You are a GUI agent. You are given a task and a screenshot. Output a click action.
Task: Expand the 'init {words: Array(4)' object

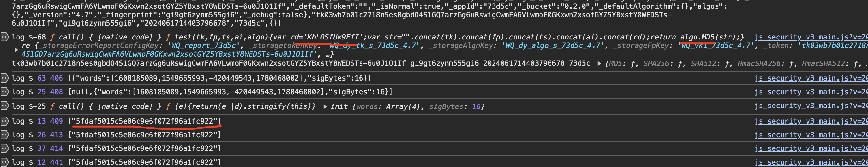pyautogui.click(x=325, y=106)
